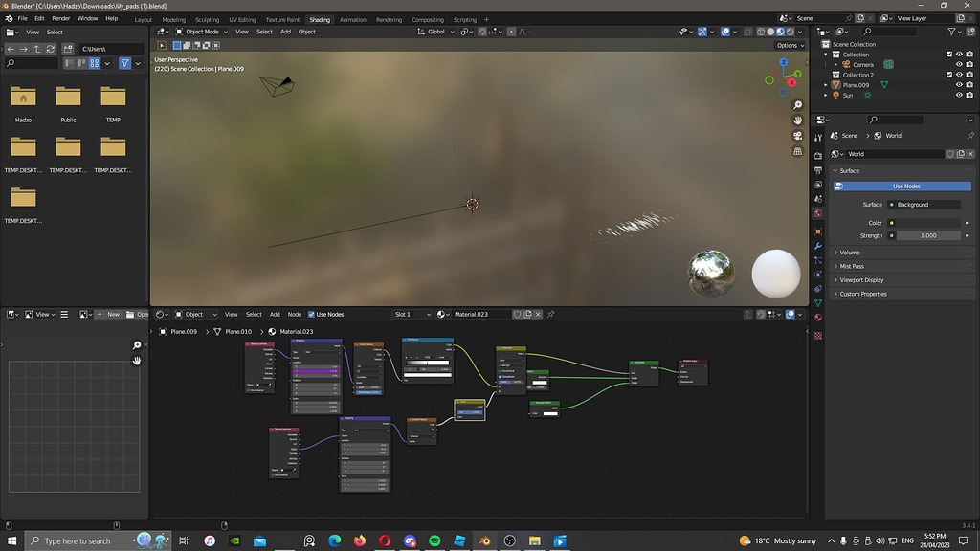Open the Options dropdown in the viewport

[788, 45]
